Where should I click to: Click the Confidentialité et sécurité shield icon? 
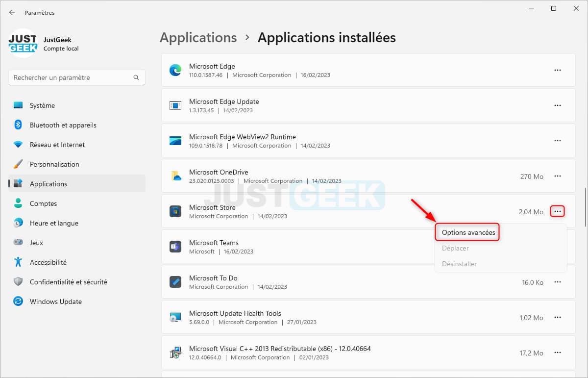click(18, 282)
